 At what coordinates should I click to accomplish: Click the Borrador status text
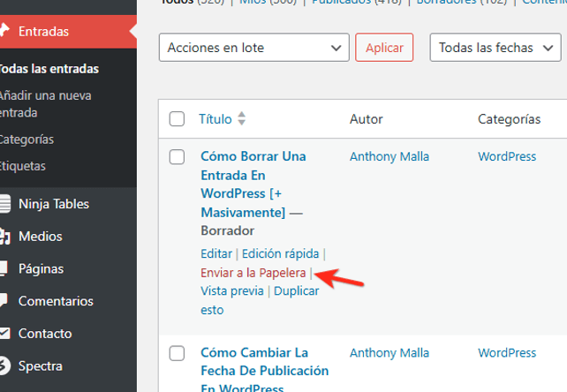[228, 230]
